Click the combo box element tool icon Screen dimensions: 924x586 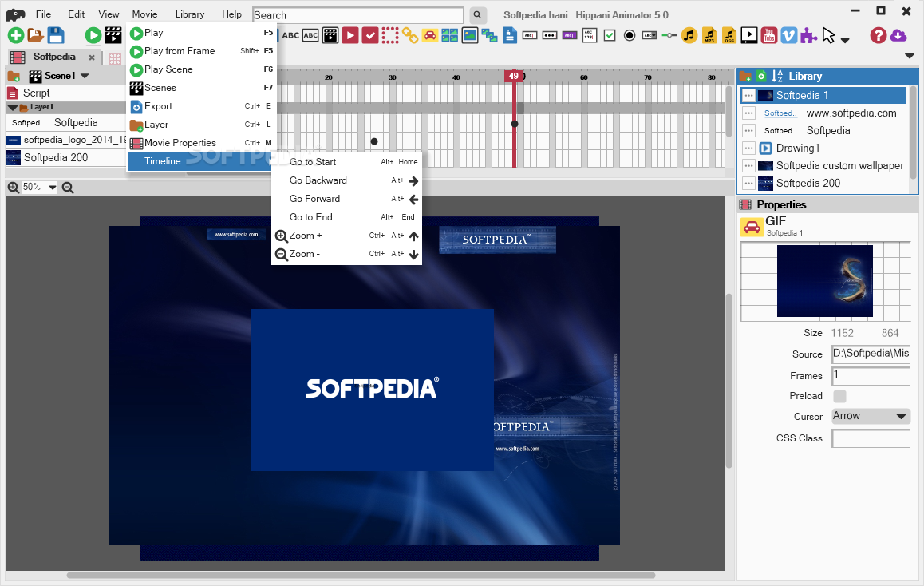tap(650, 35)
